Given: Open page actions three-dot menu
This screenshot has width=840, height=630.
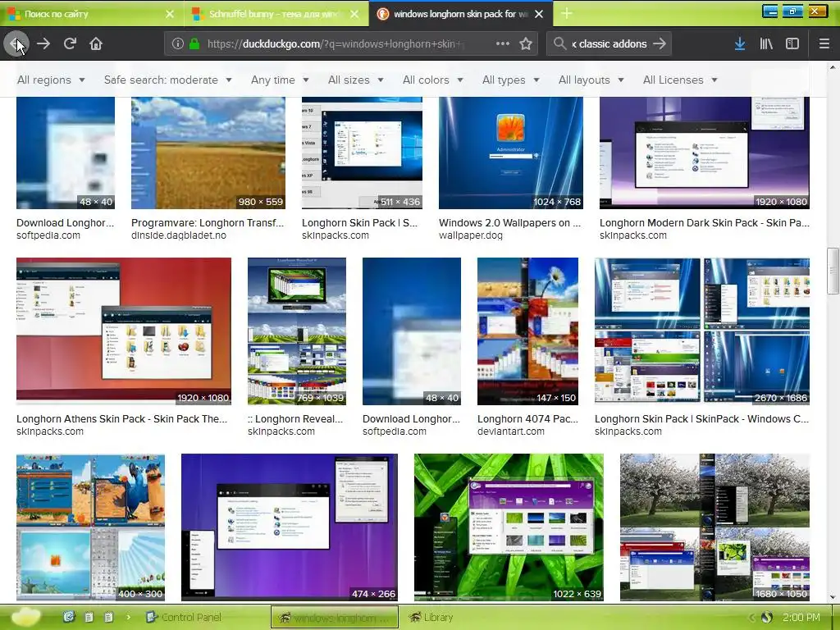Looking at the screenshot, I should tap(503, 43).
